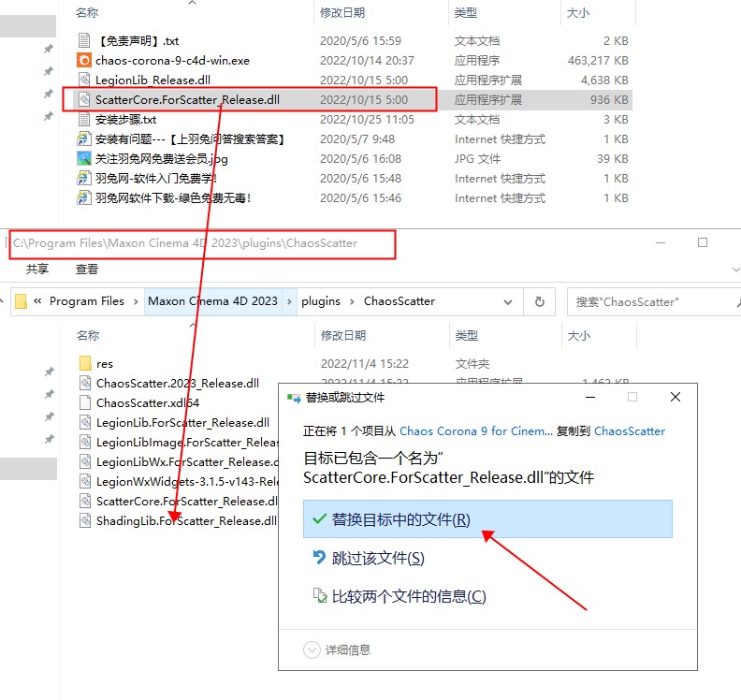The image size is (741, 700).
Task: Close the 替换或跳过文件 dialog
Action: coord(676,397)
